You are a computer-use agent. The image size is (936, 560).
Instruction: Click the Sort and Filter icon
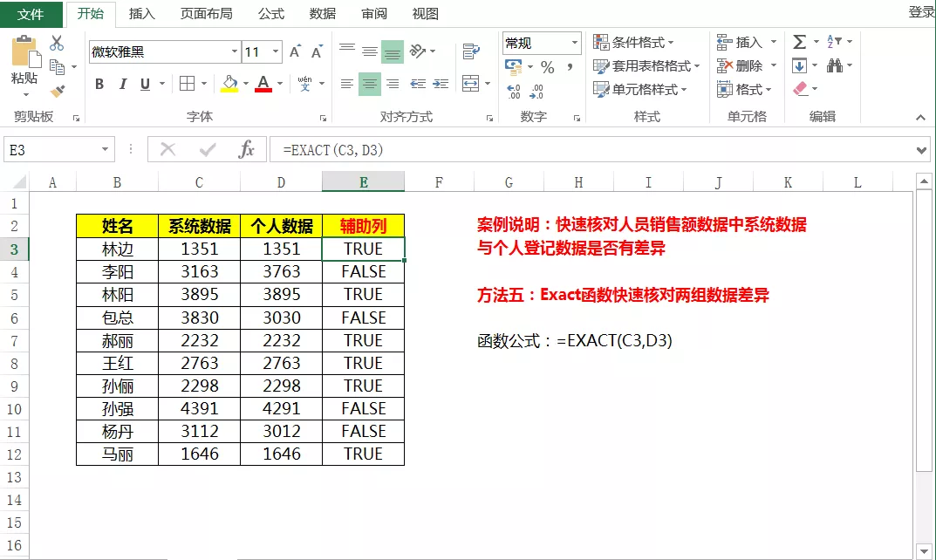(x=834, y=42)
